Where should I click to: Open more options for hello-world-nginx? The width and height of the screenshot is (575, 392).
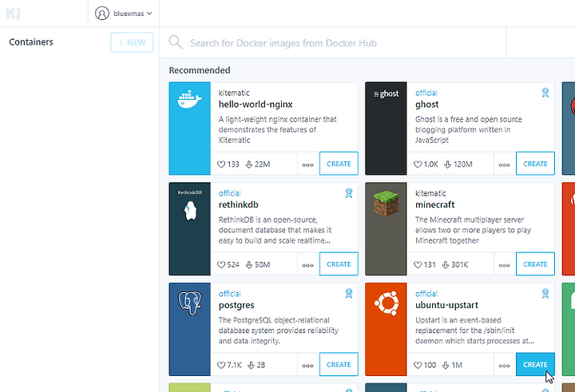(x=307, y=164)
